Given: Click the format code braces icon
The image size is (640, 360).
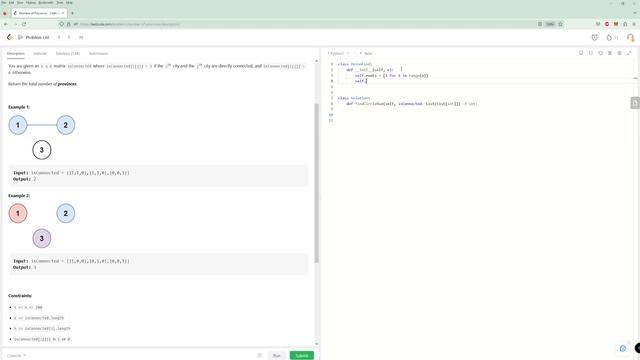Looking at the screenshot, I should tap(591, 53).
